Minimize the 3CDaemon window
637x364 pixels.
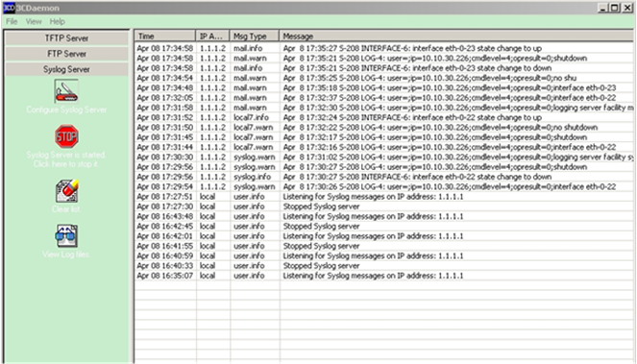[603, 8]
